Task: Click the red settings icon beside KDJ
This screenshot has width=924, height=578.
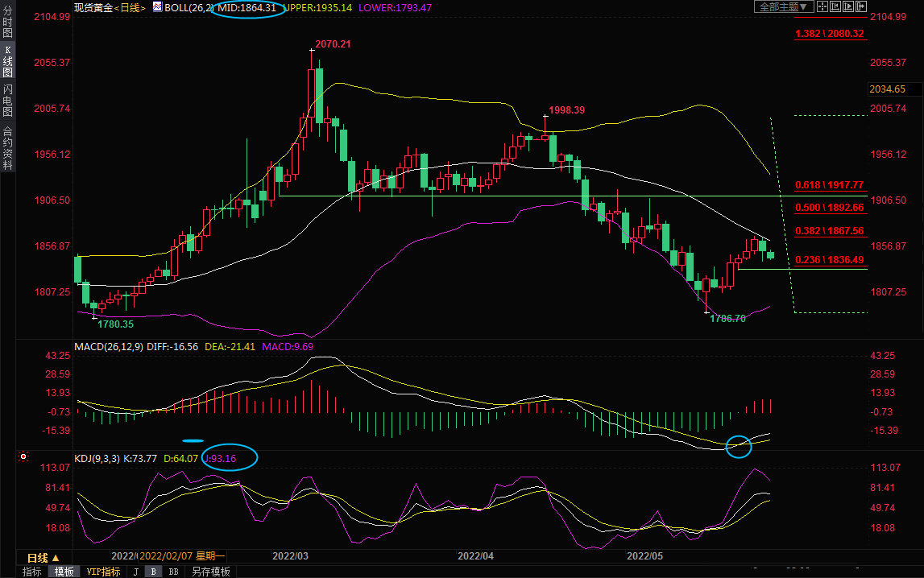Action: pyautogui.click(x=23, y=457)
